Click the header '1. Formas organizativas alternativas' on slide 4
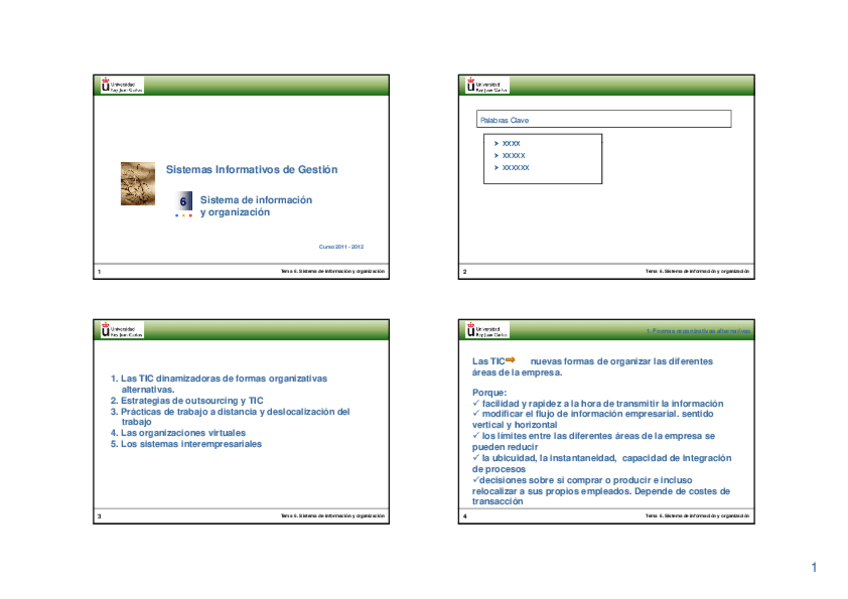Viewport: 848px width, 599px height. coord(698,331)
